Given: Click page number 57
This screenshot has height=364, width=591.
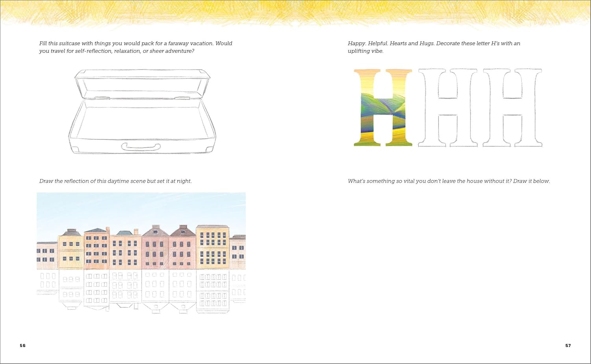Looking at the screenshot, I should (568, 346).
